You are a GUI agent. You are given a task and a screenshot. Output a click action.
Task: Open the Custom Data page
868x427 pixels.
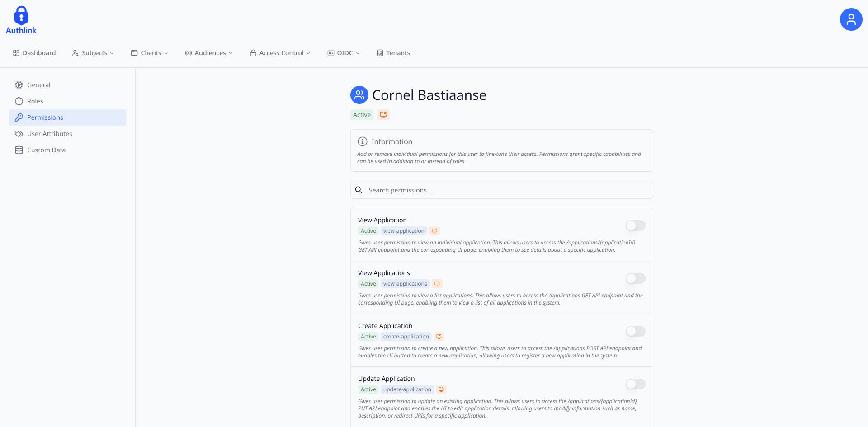tap(46, 150)
